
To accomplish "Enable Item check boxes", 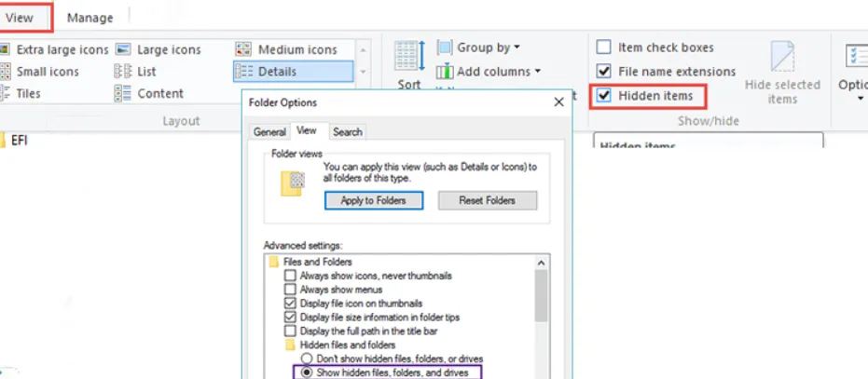I will pos(604,47).
